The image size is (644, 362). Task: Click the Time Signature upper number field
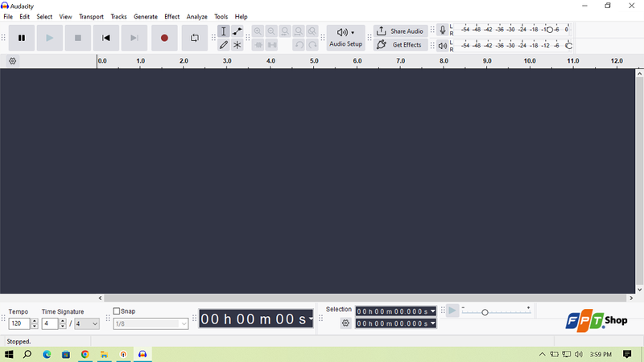(50, 323)
